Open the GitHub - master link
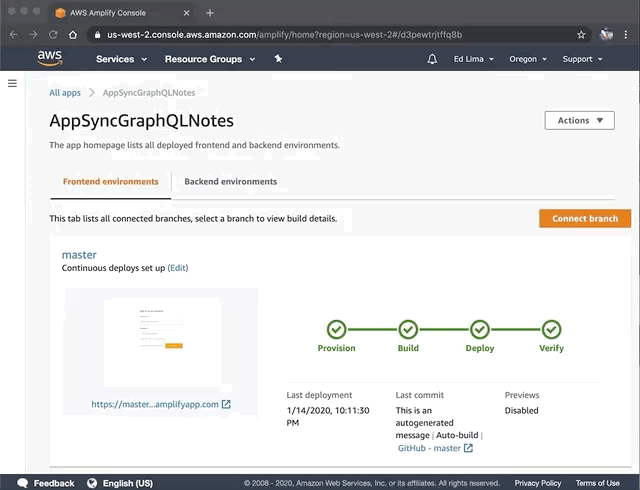The width and height of the screenshot is (640, 490). click(429, 448)
